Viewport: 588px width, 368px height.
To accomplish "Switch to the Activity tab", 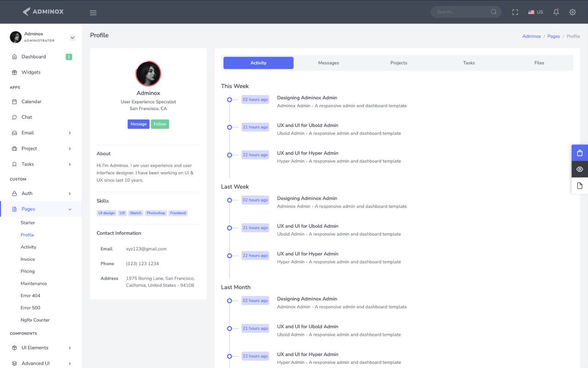I will (x=258, y=63).
